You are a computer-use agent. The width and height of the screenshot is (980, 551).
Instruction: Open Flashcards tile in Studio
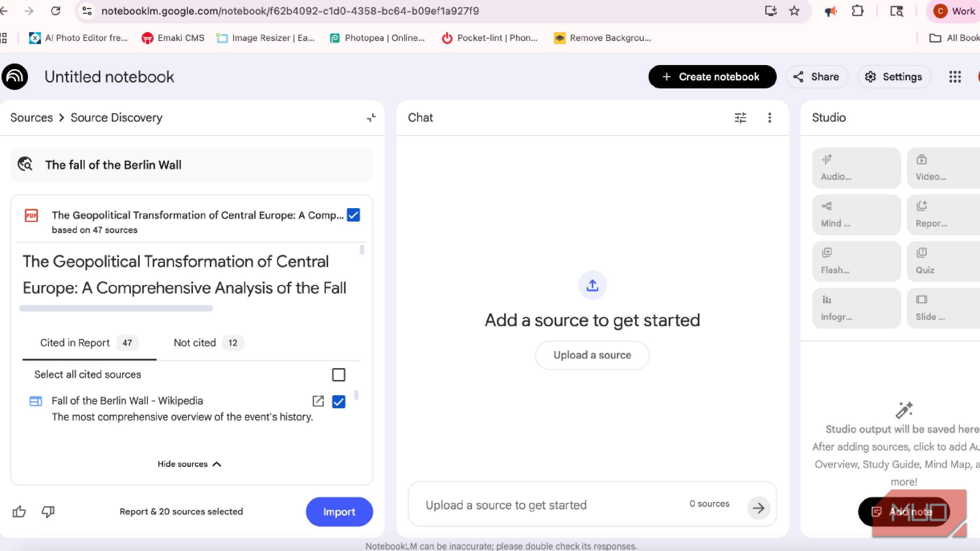(x=856, y=261)
